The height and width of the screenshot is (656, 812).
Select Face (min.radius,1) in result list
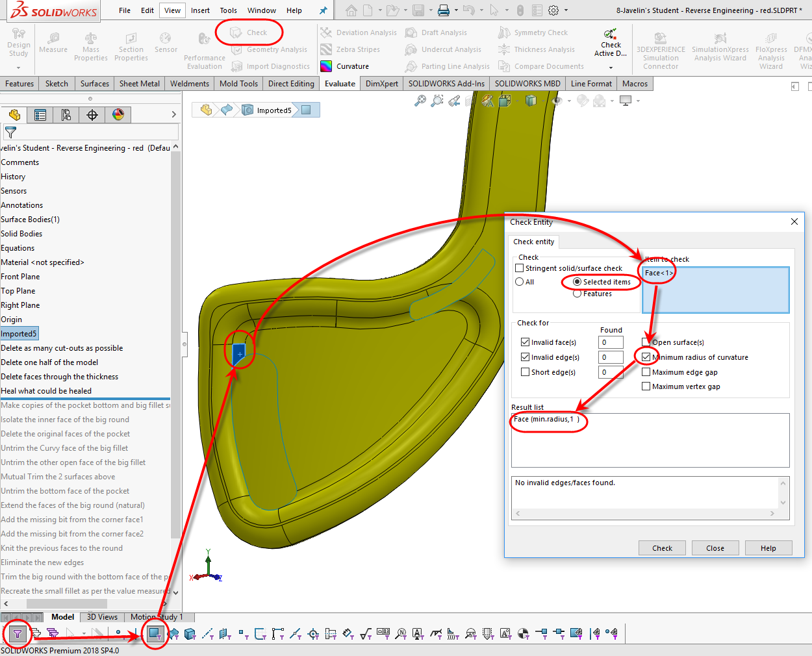[546, 419]
